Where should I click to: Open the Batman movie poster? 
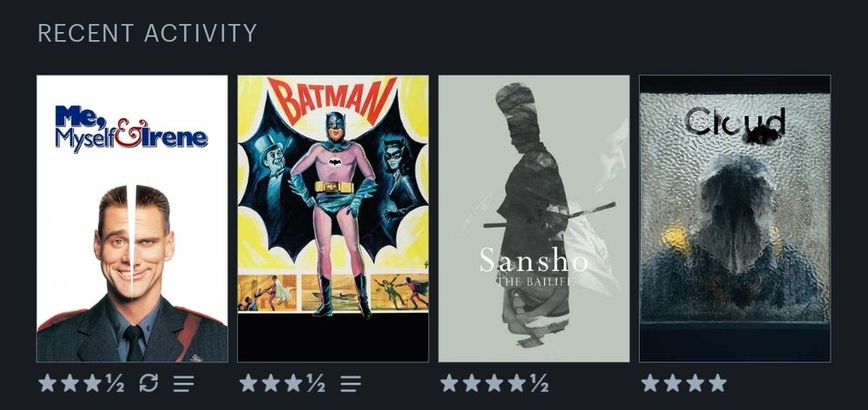pos(332,219)
